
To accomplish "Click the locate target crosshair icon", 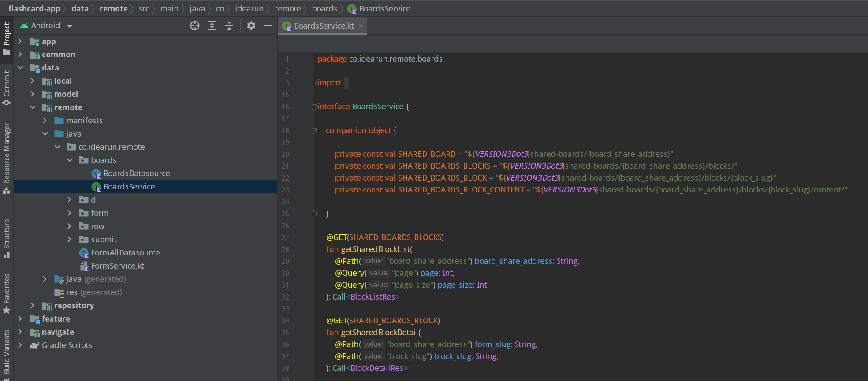I will point(194,26).
